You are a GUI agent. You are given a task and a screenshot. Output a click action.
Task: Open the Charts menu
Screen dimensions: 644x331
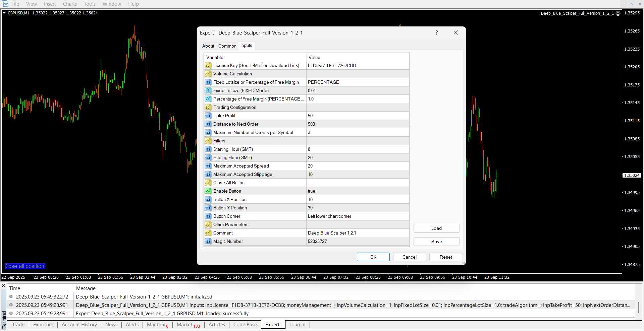pyautogui.click(x=70, y=4)
